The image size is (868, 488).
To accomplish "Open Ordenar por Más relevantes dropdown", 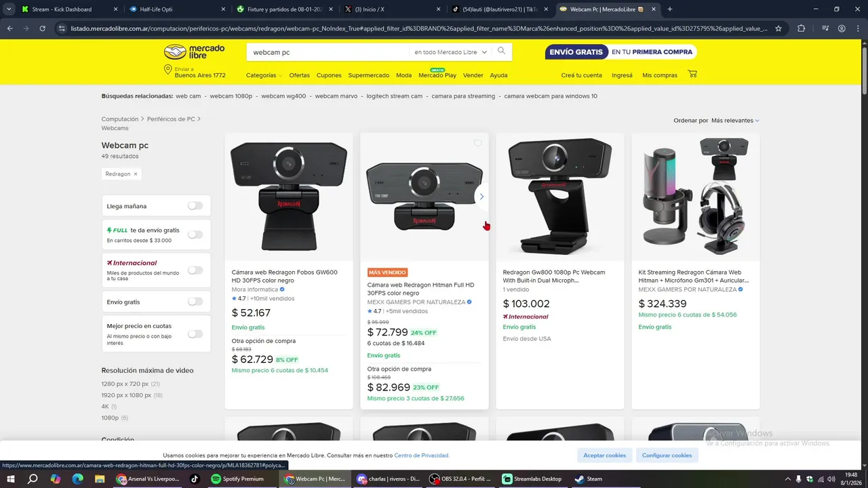I will point(735,121).
